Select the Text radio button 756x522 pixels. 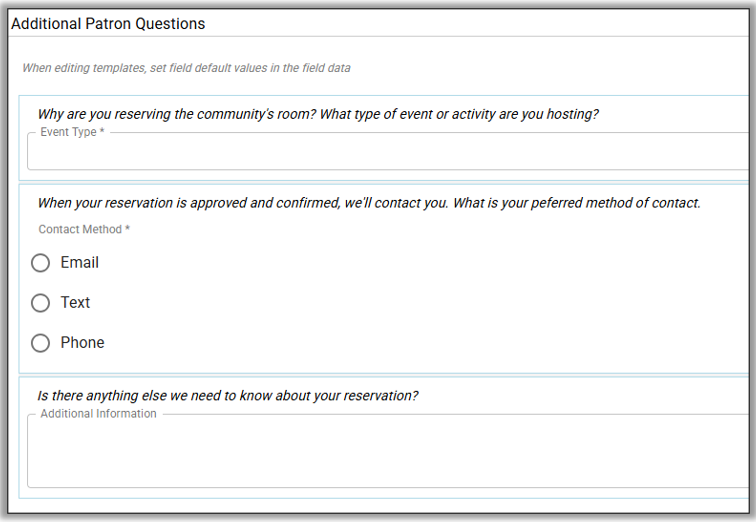pyautogui.click(x=40, y=303)
